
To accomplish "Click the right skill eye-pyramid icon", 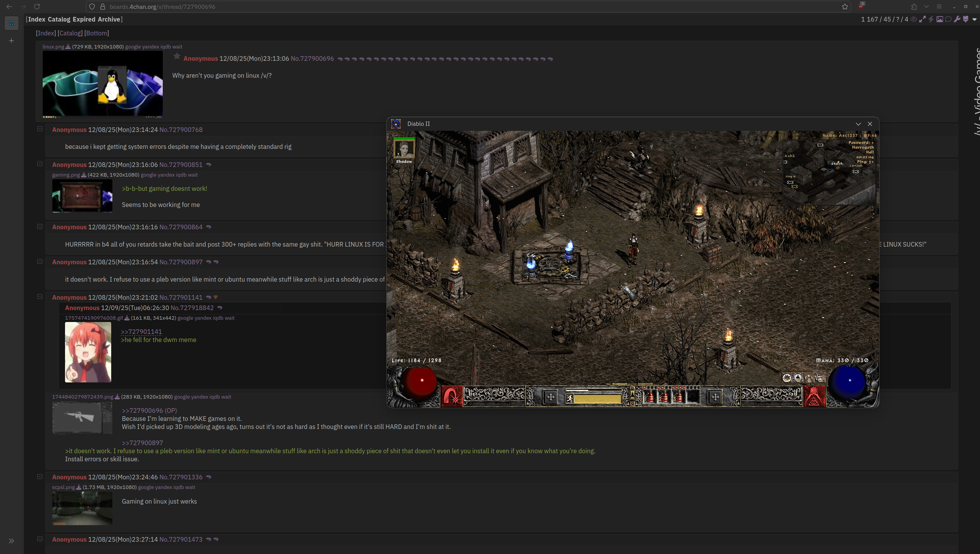I will (814, 397).
